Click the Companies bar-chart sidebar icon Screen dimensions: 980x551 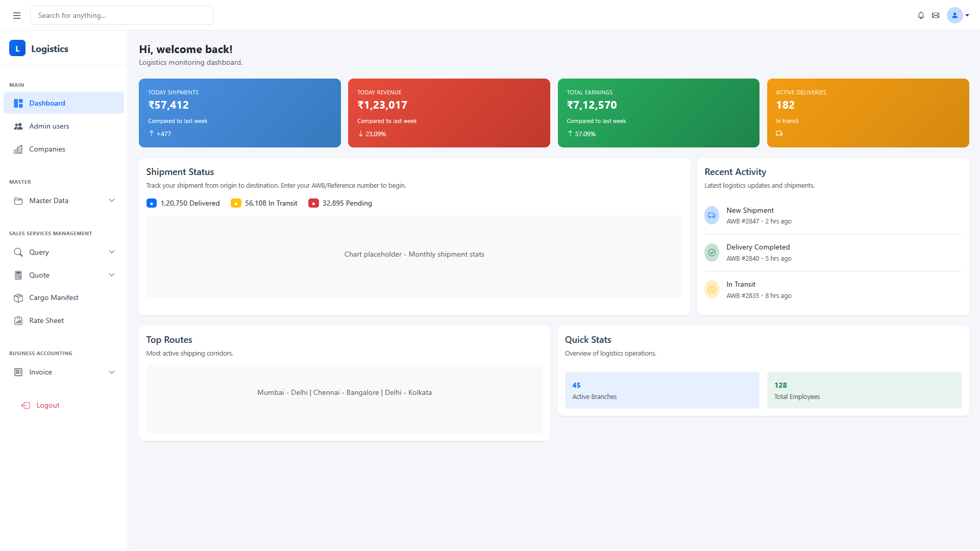tap(18, 149)
